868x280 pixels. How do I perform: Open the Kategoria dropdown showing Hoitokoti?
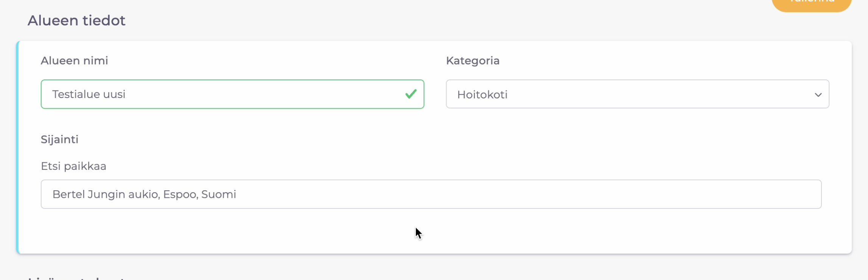click(x=637, y=94)
